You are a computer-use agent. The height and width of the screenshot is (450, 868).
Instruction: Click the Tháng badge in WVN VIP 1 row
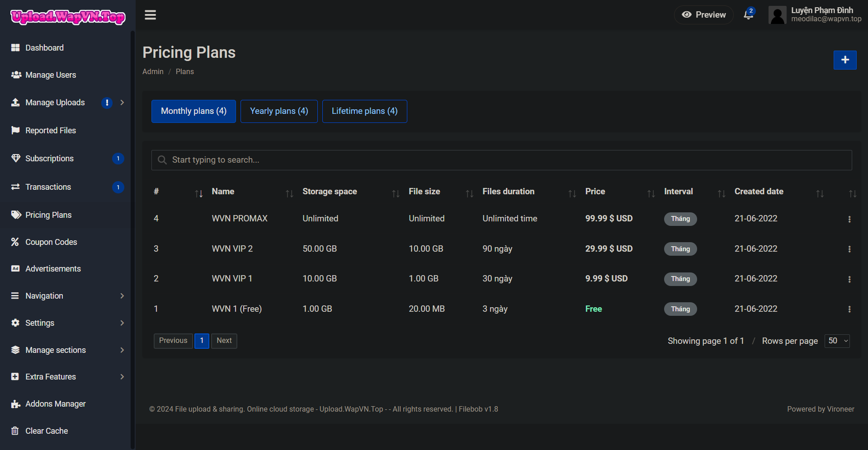coord(680,279)
